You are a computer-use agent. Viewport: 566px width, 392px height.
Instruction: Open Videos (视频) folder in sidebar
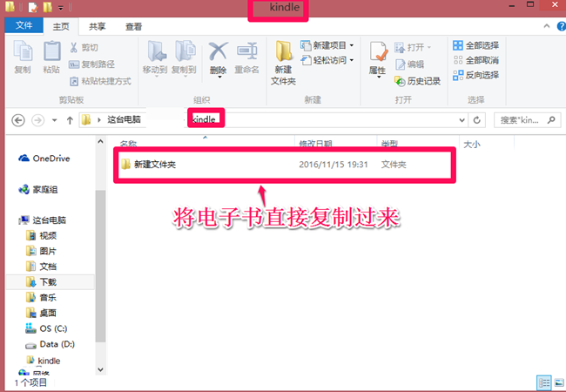pyautogui.click(x=42, y=236)
